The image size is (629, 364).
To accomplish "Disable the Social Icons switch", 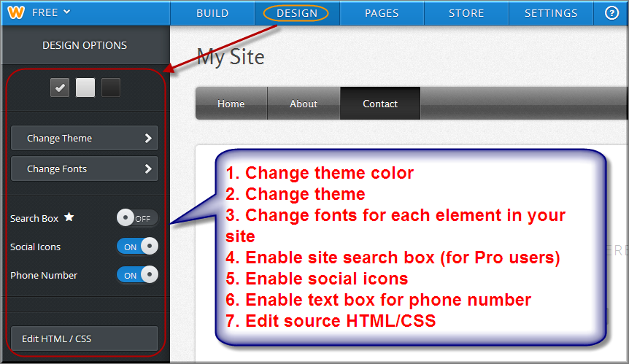I will [x=137, y=247].
